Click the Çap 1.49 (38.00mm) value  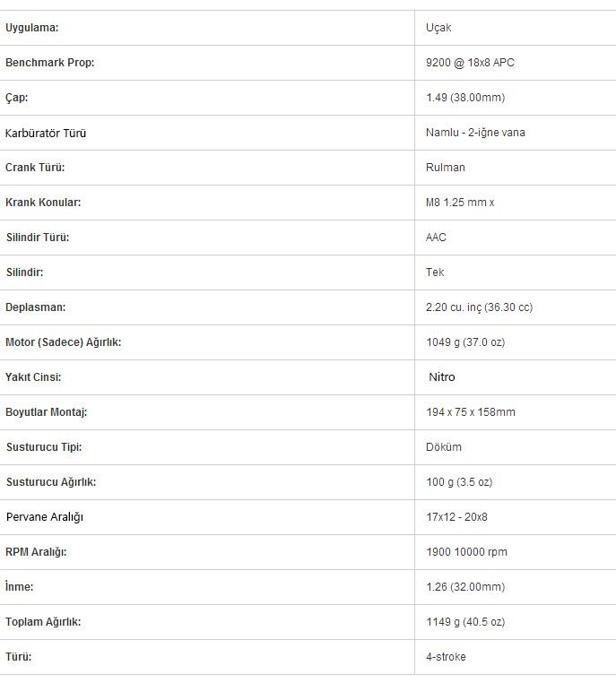[x=465, y=97]
